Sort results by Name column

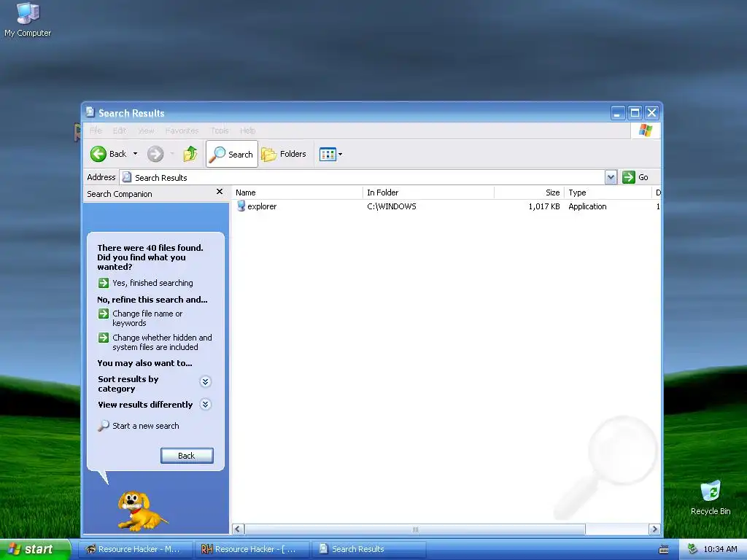pos(298,192)
